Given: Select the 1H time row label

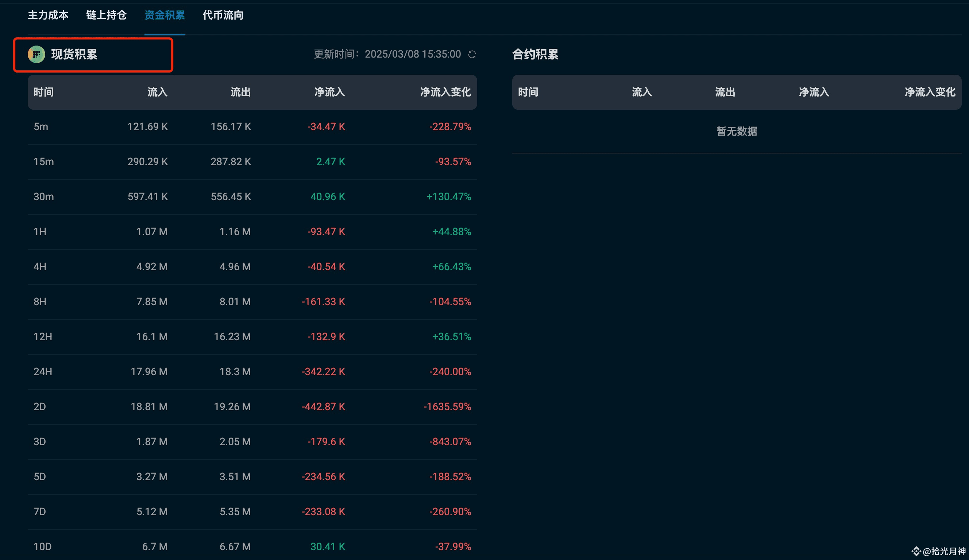Looking at the screenshot, I should (40, 232).
